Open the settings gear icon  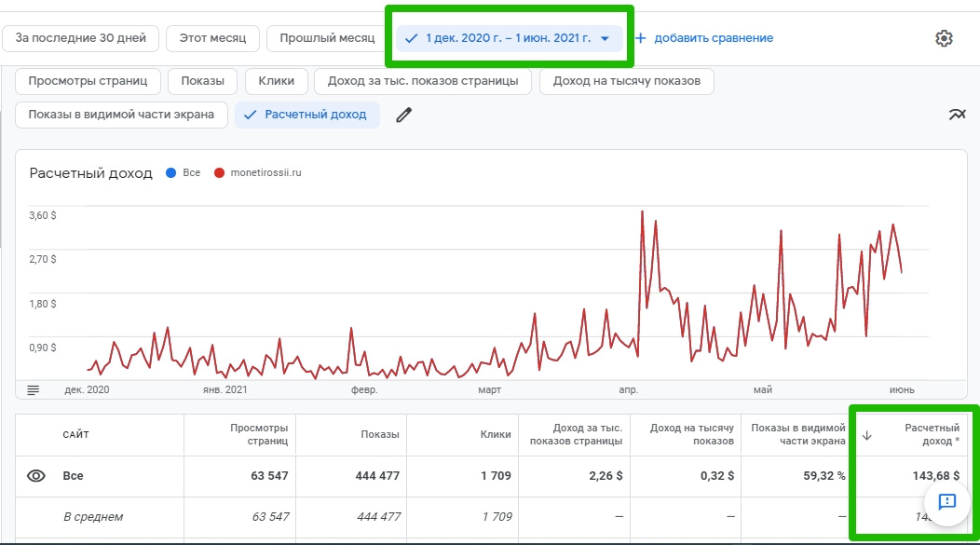click(944, 38)
